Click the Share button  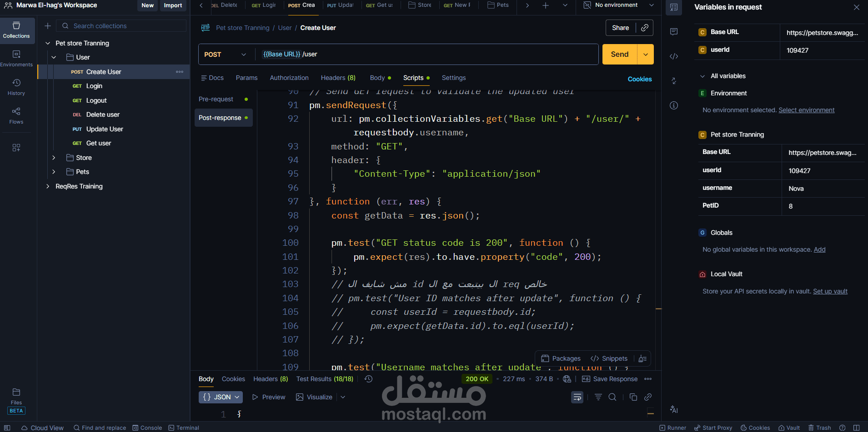tap(620, 28)
